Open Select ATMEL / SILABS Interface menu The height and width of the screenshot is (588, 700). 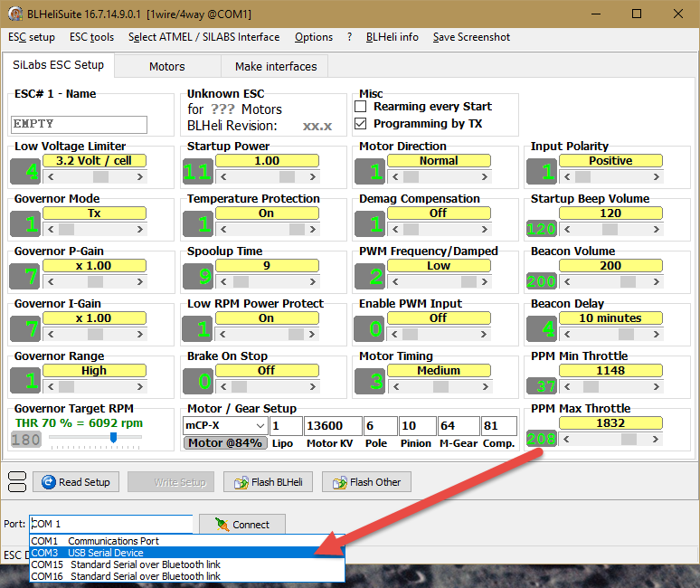pyautogui.click(x=204, y=37)
